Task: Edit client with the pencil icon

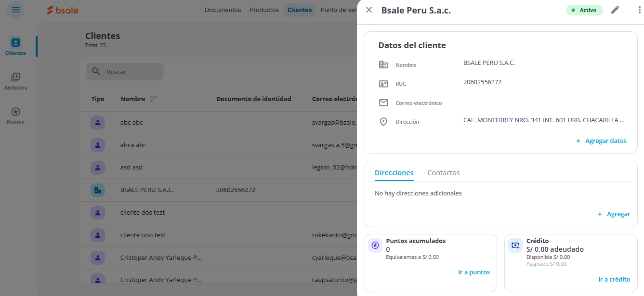Action: [615, 10]
